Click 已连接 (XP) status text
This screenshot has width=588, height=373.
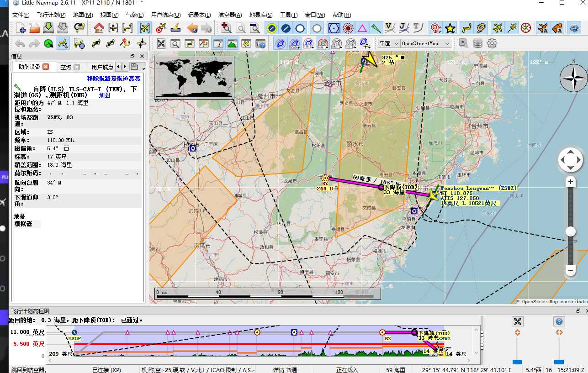106,370
